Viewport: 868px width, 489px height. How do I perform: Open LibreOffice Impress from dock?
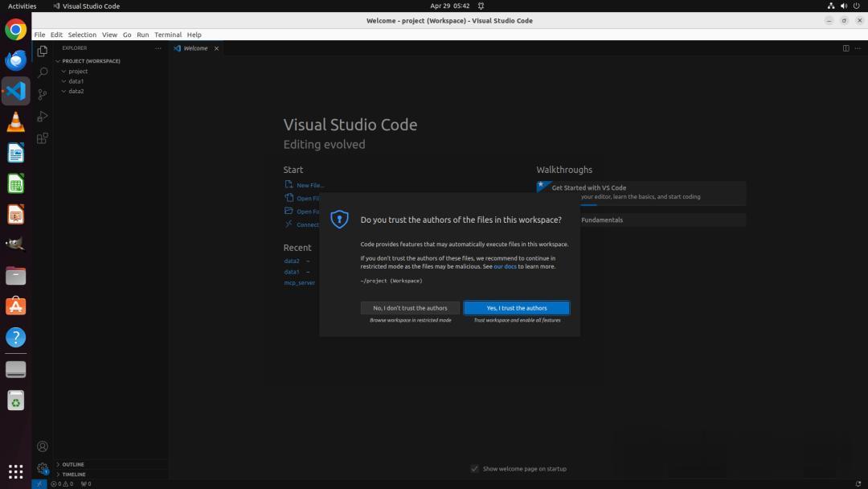click(x=15, y=214)
